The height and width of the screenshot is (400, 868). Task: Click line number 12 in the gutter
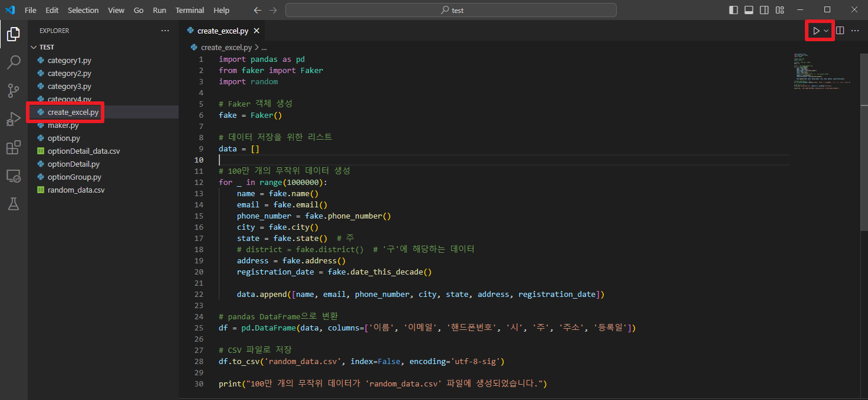(x=199, y=182)
